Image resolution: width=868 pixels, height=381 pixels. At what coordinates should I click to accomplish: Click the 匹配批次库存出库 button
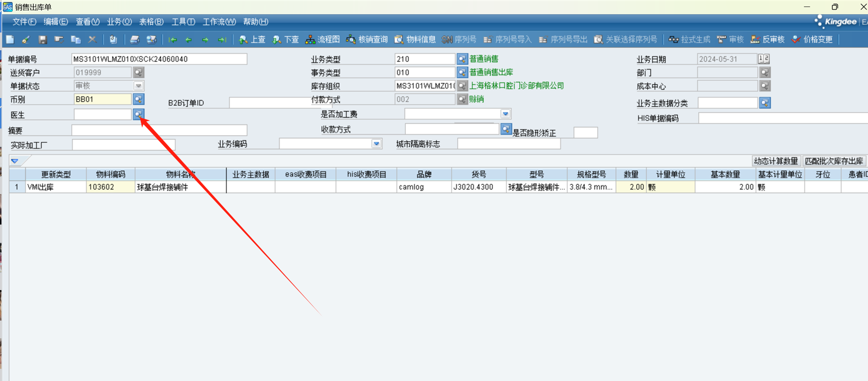pyautogui.click(x=834, y=161)
